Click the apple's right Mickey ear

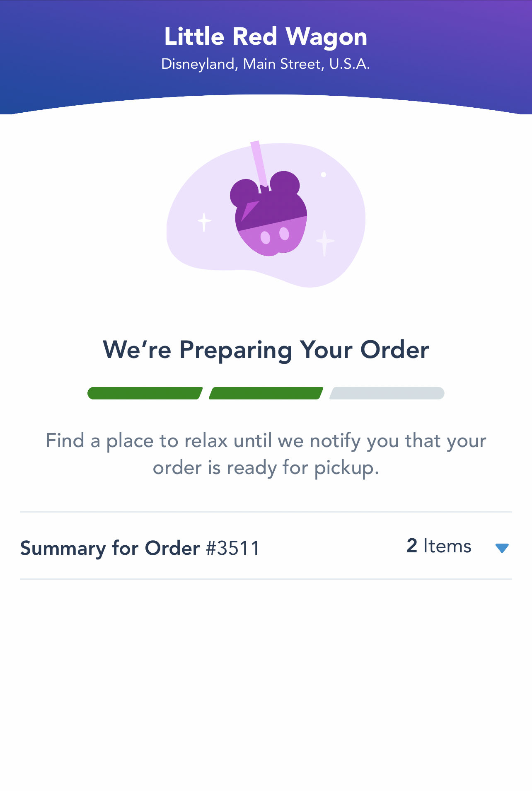[285, 184]
